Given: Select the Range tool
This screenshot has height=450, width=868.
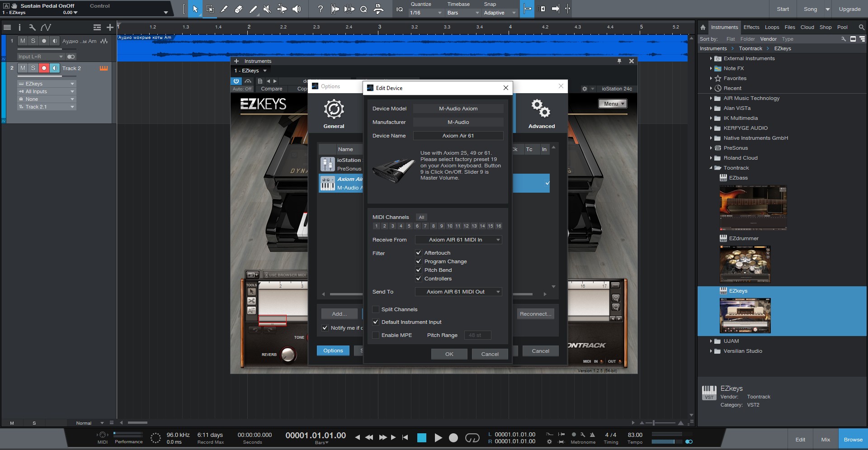Looking at the screenshot, I should [210, 9].
